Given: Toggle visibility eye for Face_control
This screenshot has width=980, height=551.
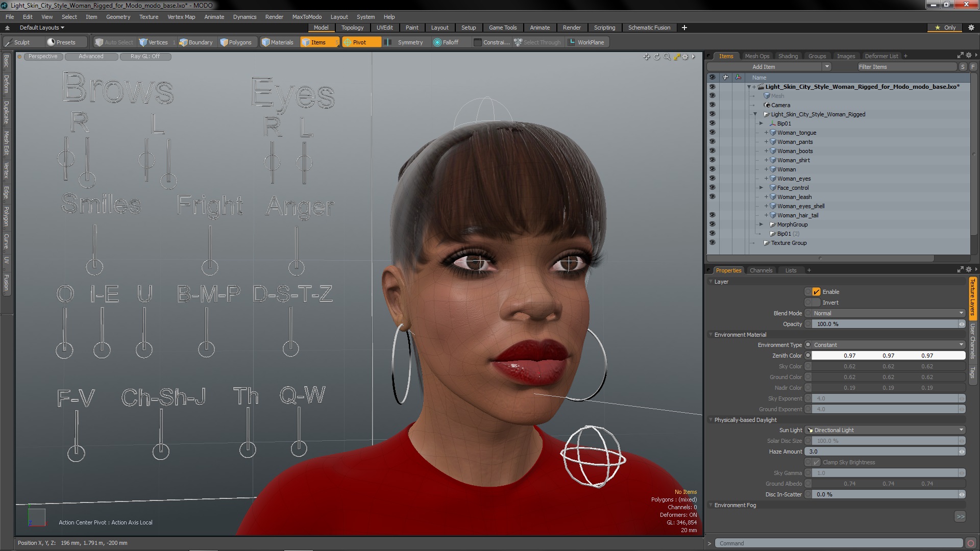Looking at the screenshot, I should pyautogui.click(x=712, y=188).
